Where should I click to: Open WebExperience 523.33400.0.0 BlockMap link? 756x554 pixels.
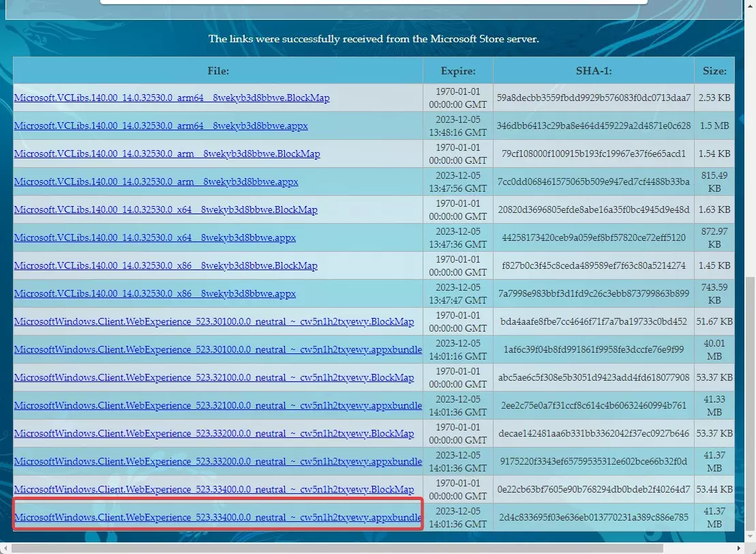click(214, 489)
